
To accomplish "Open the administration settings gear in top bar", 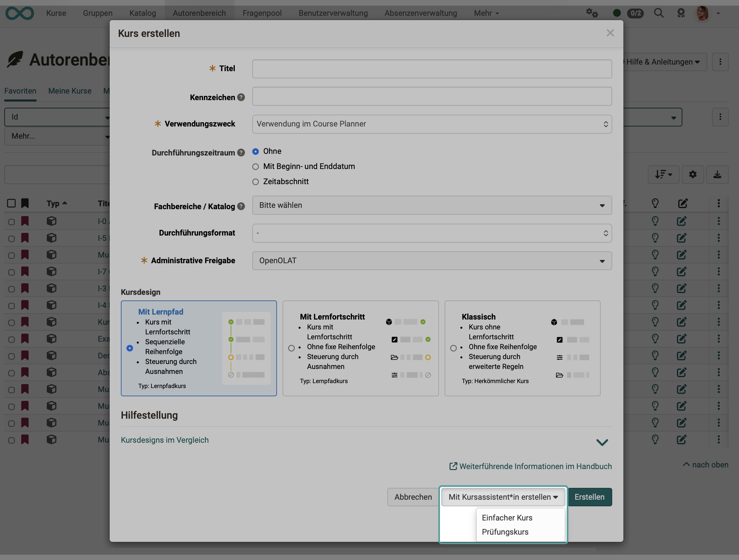I will coord(592,13).
